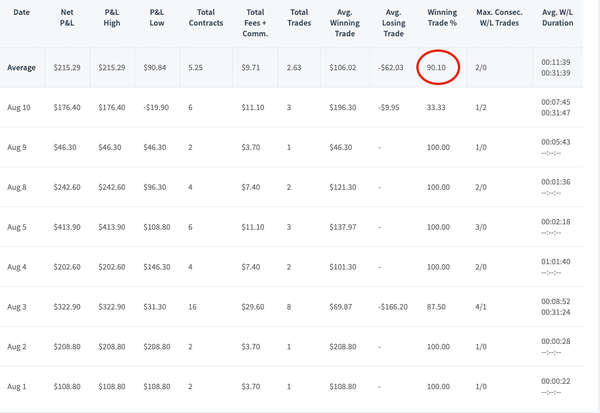Click average total contracts 5.25

195,68
